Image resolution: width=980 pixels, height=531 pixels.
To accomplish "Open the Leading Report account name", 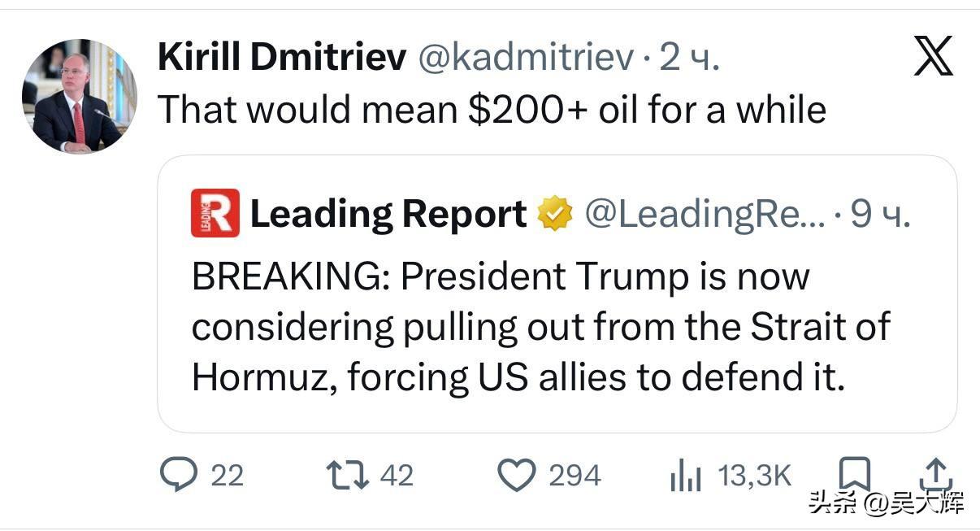I will tap(388, 214).
